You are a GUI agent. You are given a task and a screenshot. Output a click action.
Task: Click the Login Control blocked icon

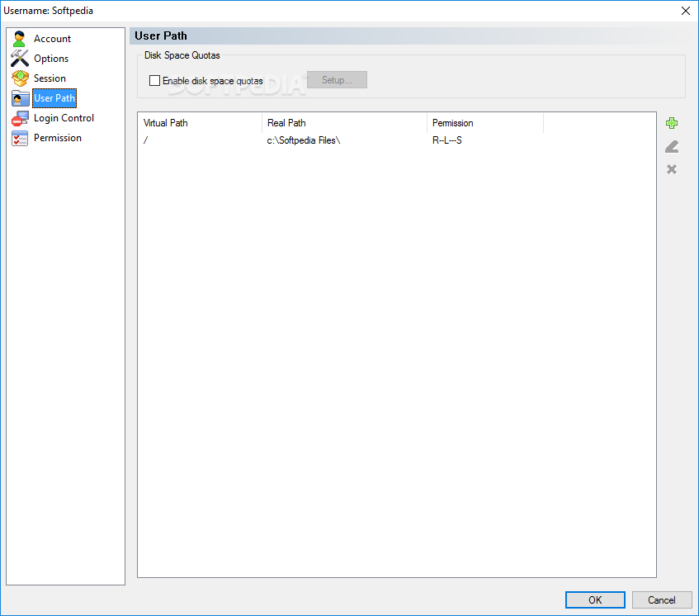tap(20, 118)
